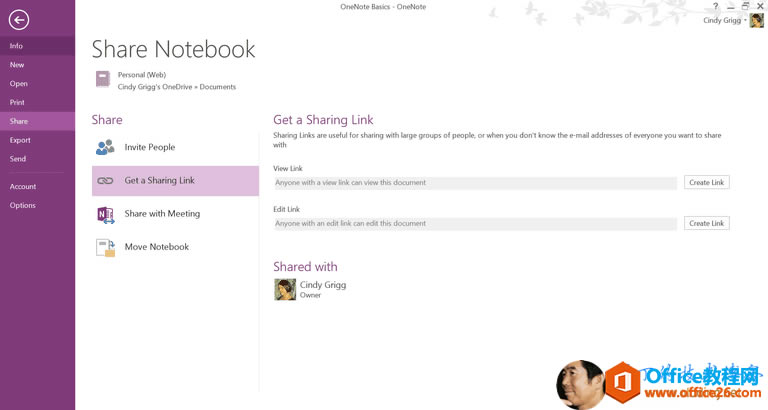
Task: Open the Cindy Grigg account dropdown arrow
Action: 745,20
